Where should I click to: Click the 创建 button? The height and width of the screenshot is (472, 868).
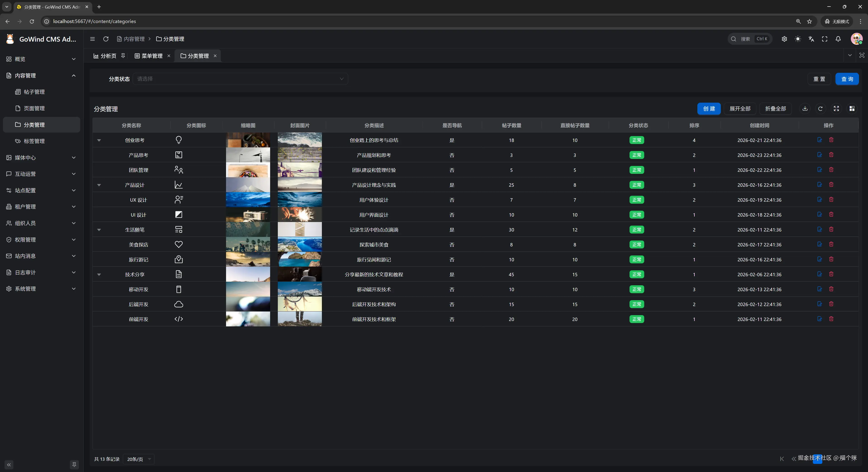point(709,109)
